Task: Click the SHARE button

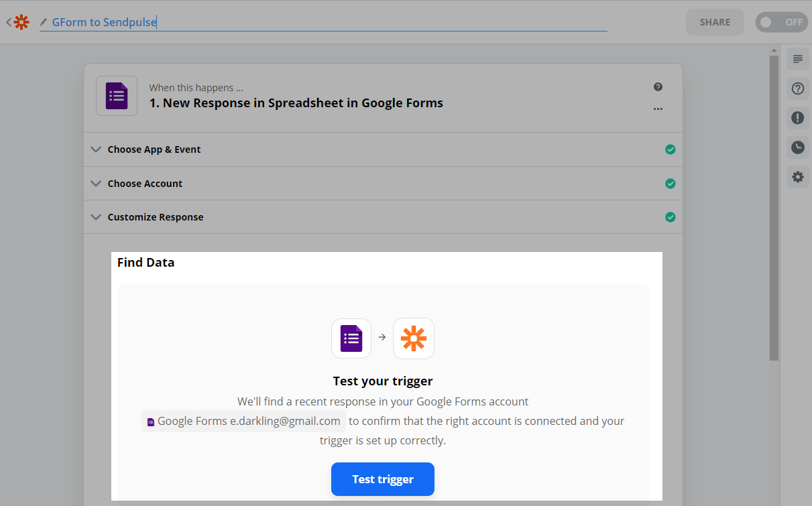Action: click(x=715, y=22)
